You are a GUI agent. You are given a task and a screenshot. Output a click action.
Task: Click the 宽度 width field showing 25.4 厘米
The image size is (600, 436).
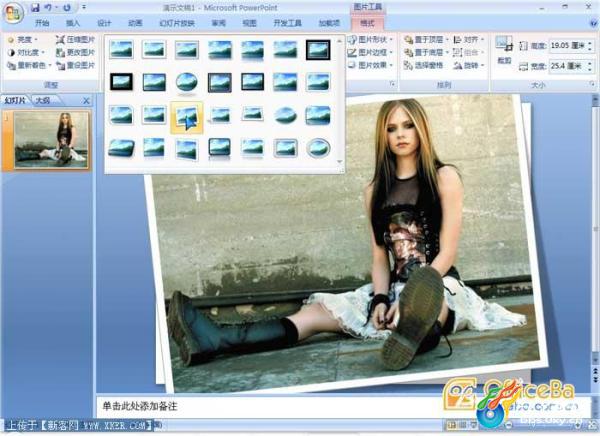567,66
